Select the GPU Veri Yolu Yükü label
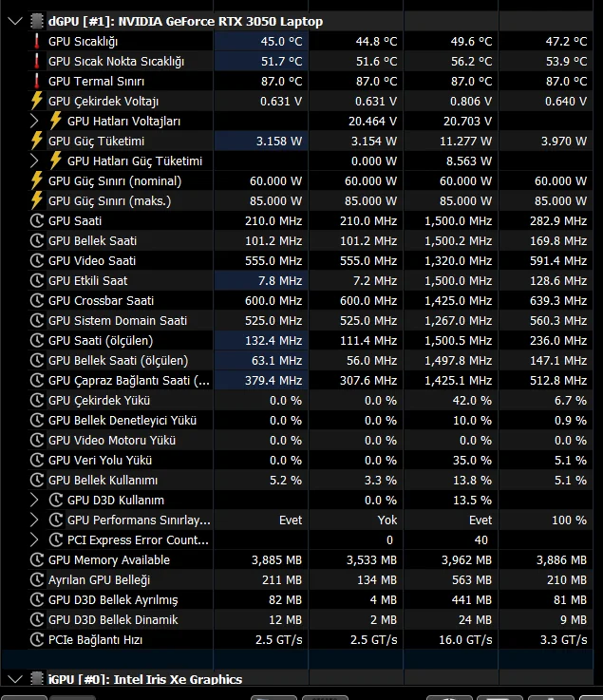603x700 pixels. (100, 461)
